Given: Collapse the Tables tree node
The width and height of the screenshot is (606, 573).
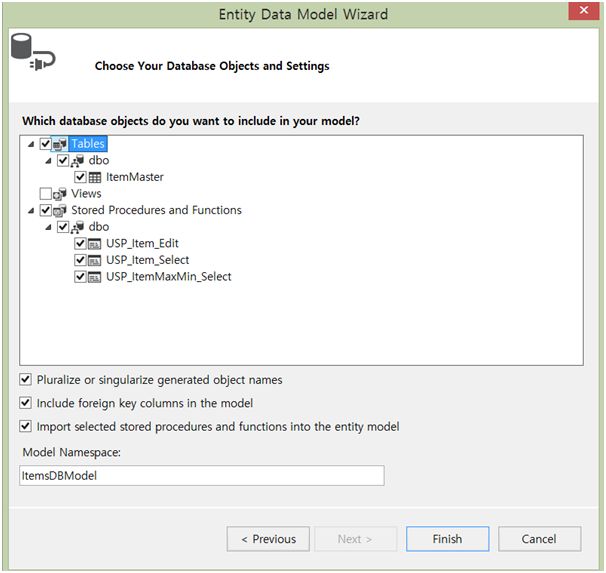Looking at the screenshot, I should point(31,144).
